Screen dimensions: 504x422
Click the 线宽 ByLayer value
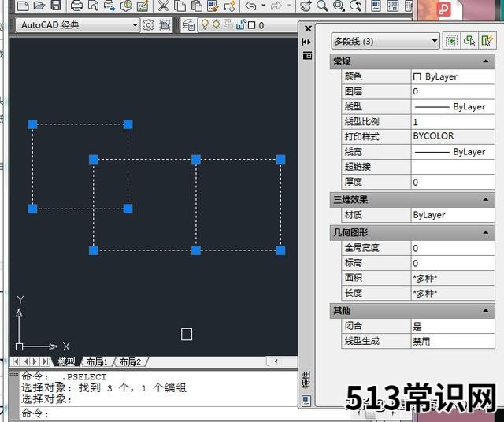(453, 152)
